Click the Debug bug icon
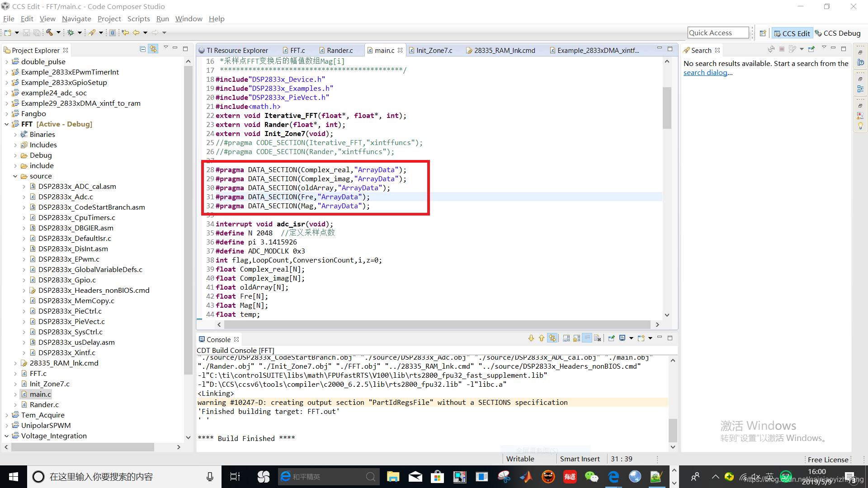The width and height of the screenshot is (868, 488). pos(71,33)
